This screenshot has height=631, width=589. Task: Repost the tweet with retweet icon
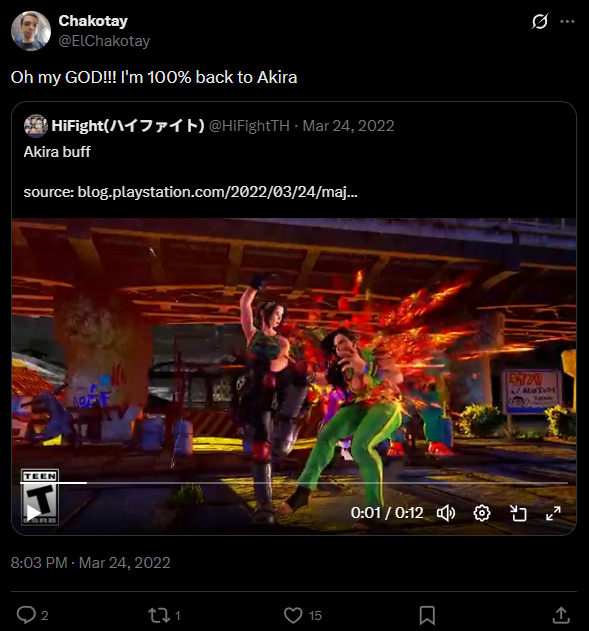click(x=159, y=615)
